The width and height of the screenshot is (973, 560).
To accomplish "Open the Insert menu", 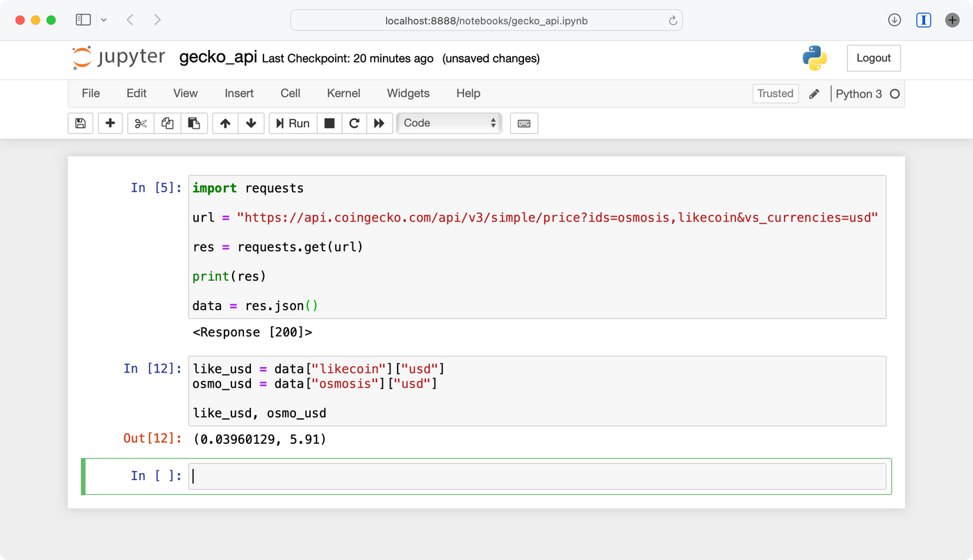I will click(x=239, y=93).
